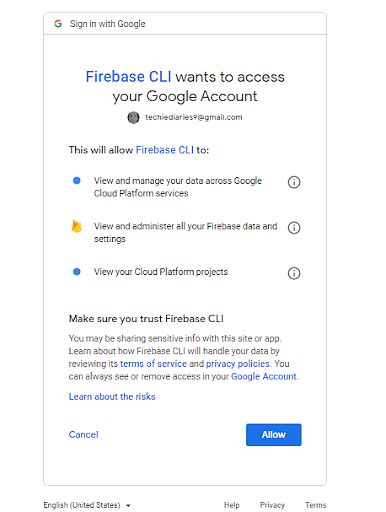Open the info icon for Cloud Platform projects
This screenshot has height=512, width=386.
[294, 273]
